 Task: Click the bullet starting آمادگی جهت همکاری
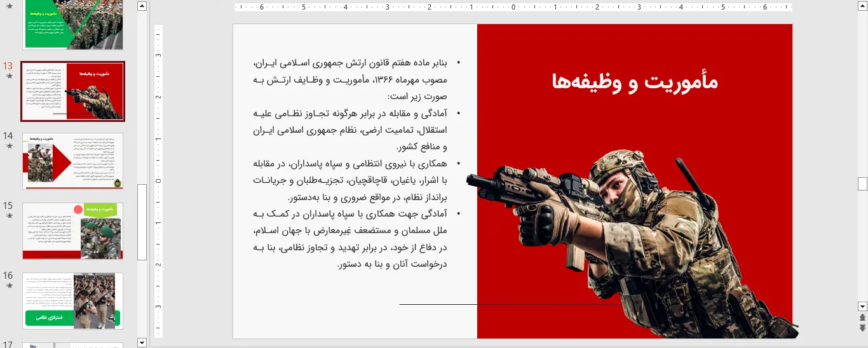(x=350, y=239)
